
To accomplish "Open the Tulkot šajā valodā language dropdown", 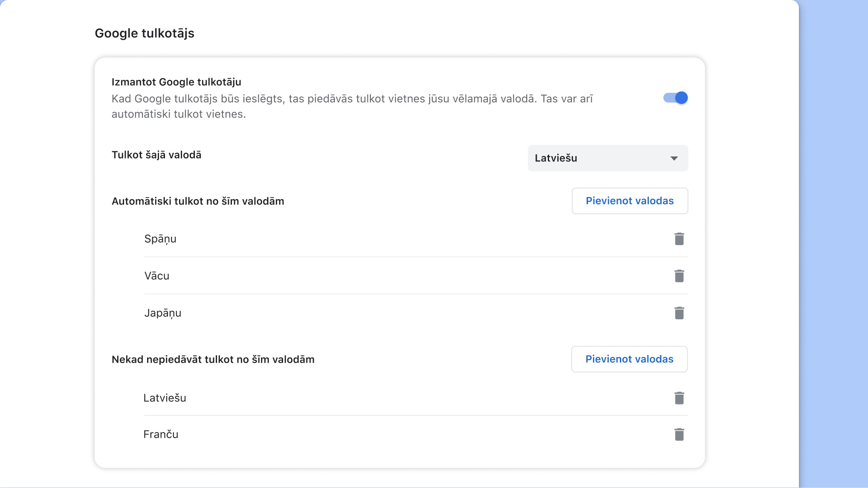I will click(x=608, y=158).
